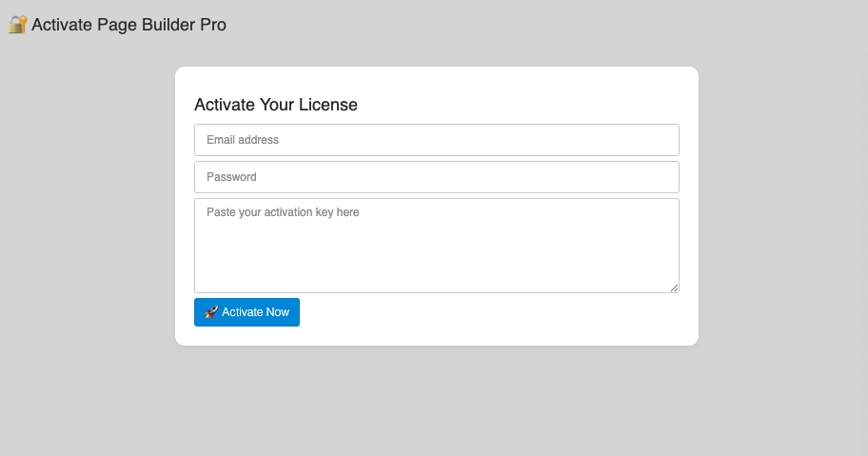Click the "Password" placeholder text

coord(231,177)
